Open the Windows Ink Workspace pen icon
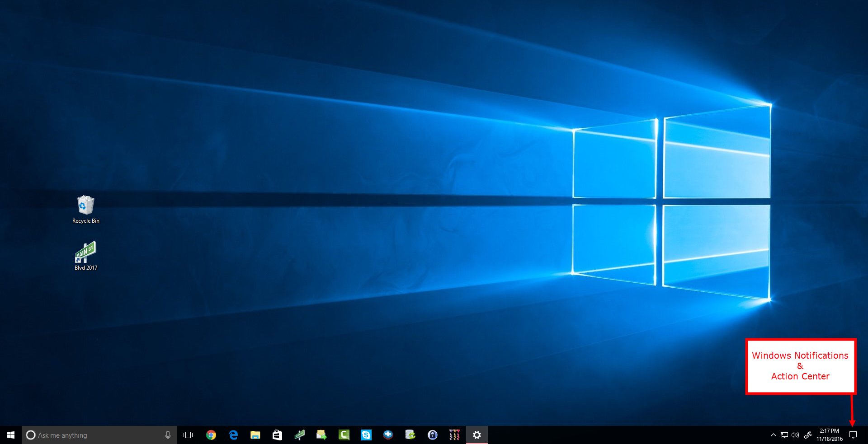 [x=808, y=435]
